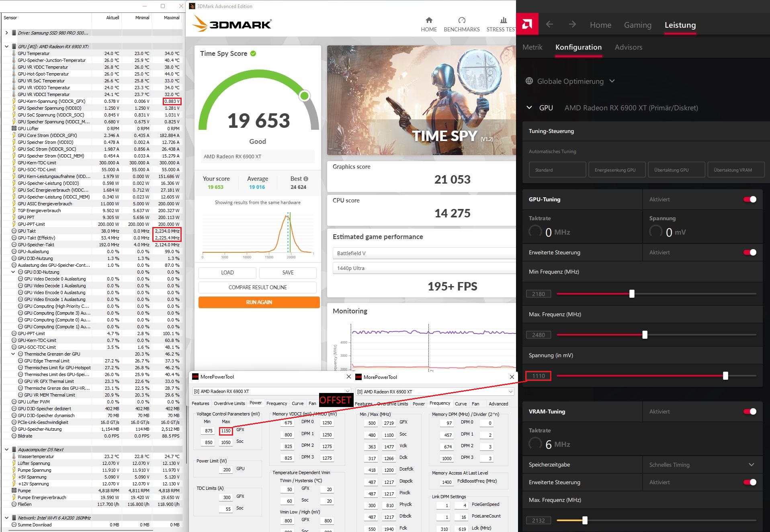Click the Pumpe sensor icon
Image resolution: width=770 pixels, height=532 pixels.
[14, 491]
